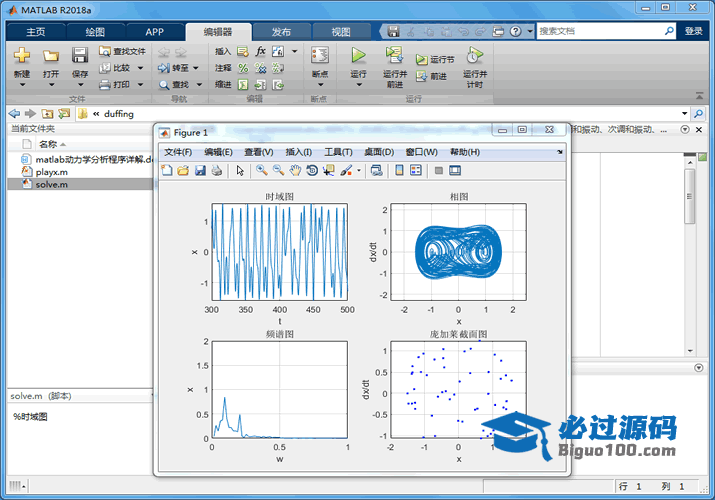Select solve.m in the current folder list
The width and height of the screenshot is (715, 500).
click(81, 184)
